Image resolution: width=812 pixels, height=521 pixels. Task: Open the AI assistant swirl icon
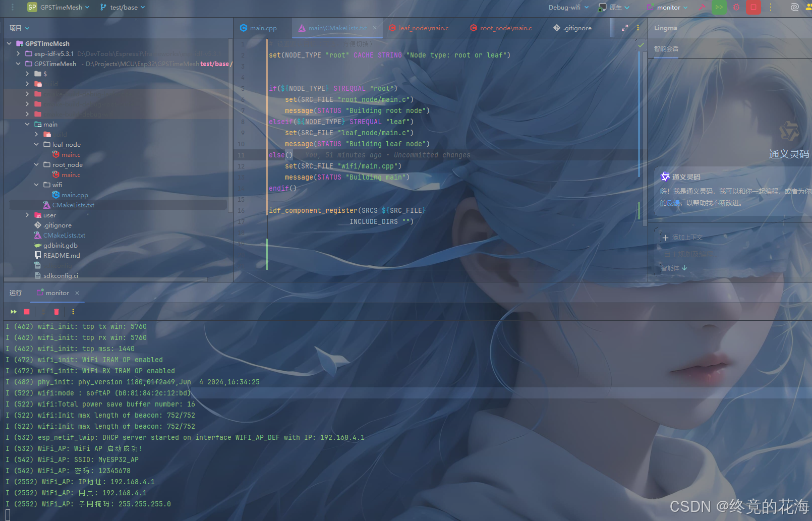coord(795,7)
